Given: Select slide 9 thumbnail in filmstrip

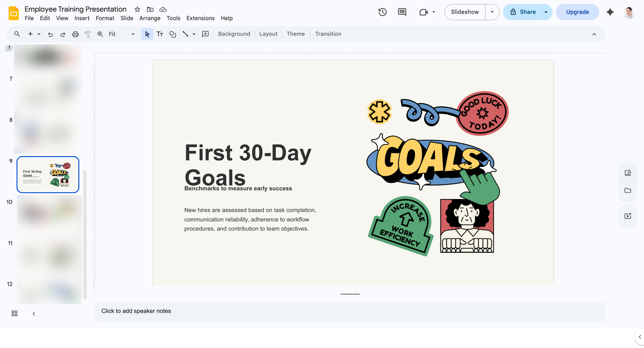Looking at the screenshot, I should click(48, 174).
